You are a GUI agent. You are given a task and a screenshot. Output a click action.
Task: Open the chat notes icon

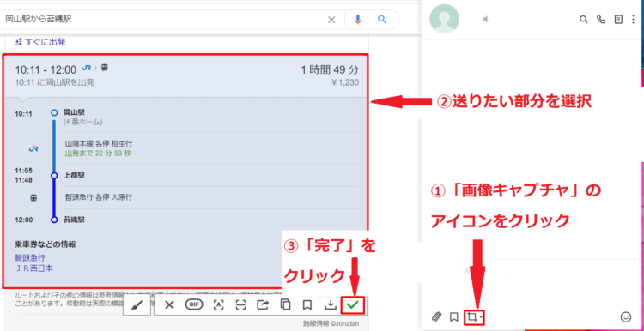618,19
